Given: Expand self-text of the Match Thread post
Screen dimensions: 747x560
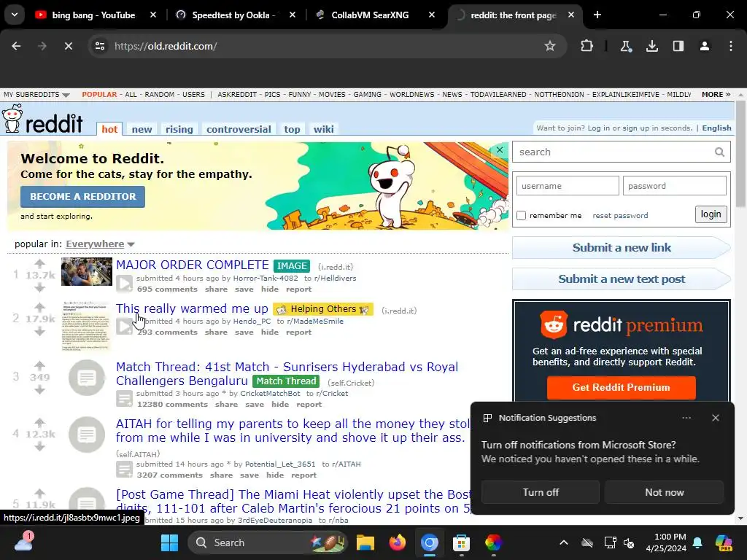Looking at the screenshot, I should point(124,399).
